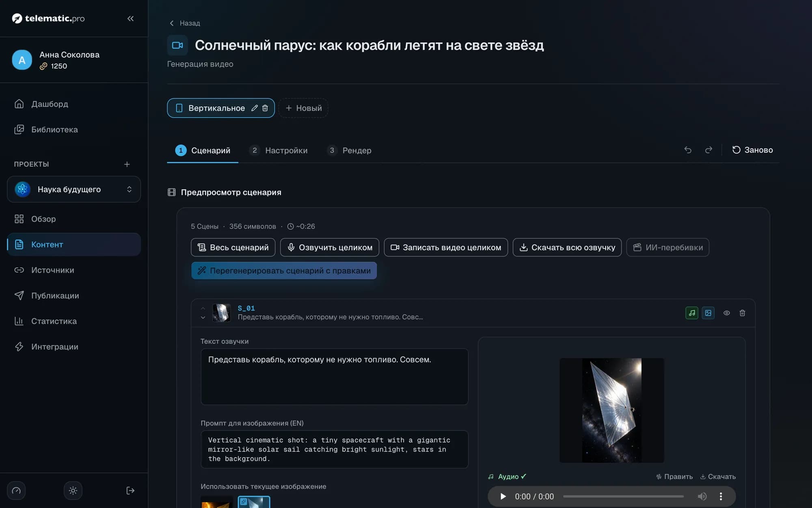Edit the audio with Править
This screenshot has height=508, width=812.
(674, 477)
